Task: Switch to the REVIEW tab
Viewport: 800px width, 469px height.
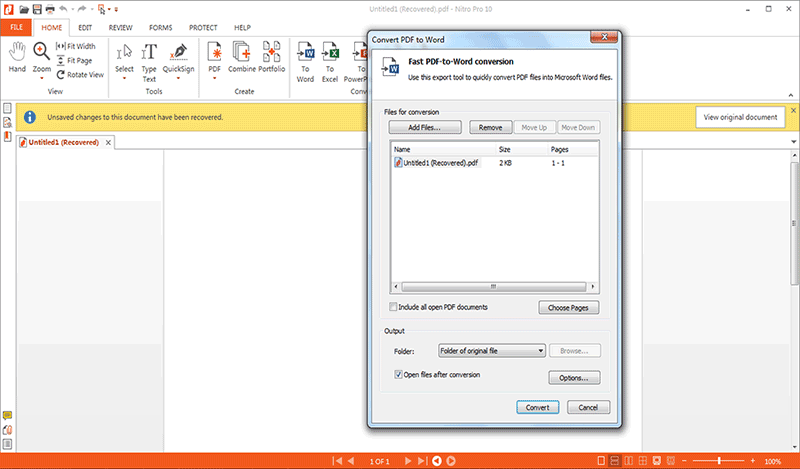Action: pos(120,28)
